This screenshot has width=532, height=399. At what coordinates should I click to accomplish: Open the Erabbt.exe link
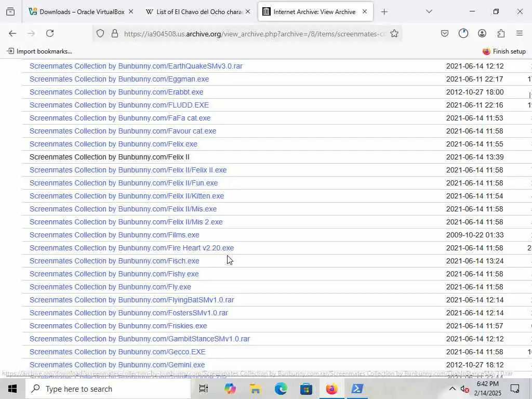pos(116,92)
